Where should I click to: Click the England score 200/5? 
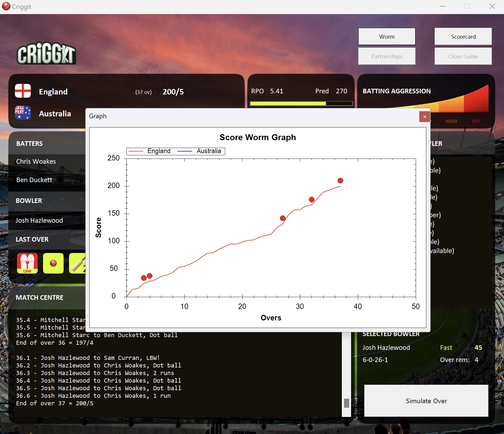[173, 92]
